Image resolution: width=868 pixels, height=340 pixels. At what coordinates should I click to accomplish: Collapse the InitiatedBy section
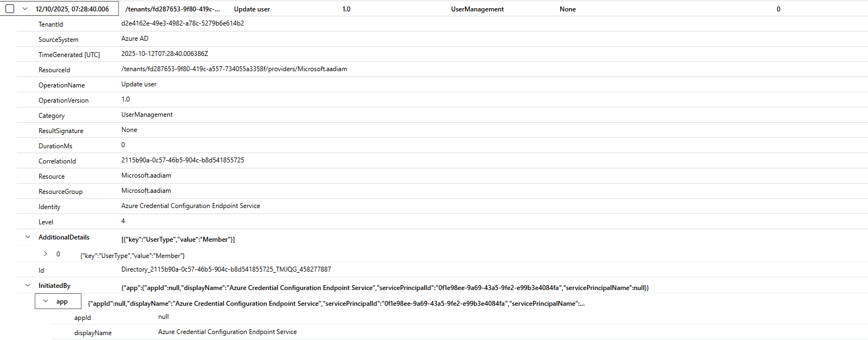pyautogui.click(x=28, y=285)
